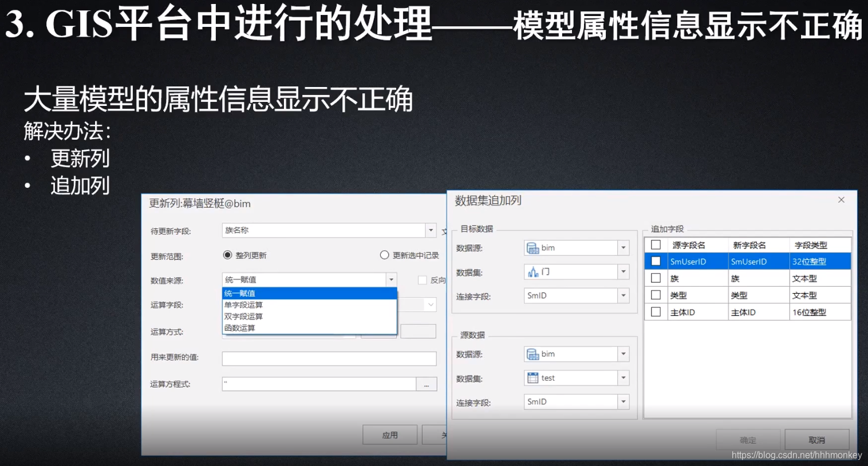Expand the source 数据集 test dropdown
This screenshot has width=868, height=466.
click(x=624, y=378)
